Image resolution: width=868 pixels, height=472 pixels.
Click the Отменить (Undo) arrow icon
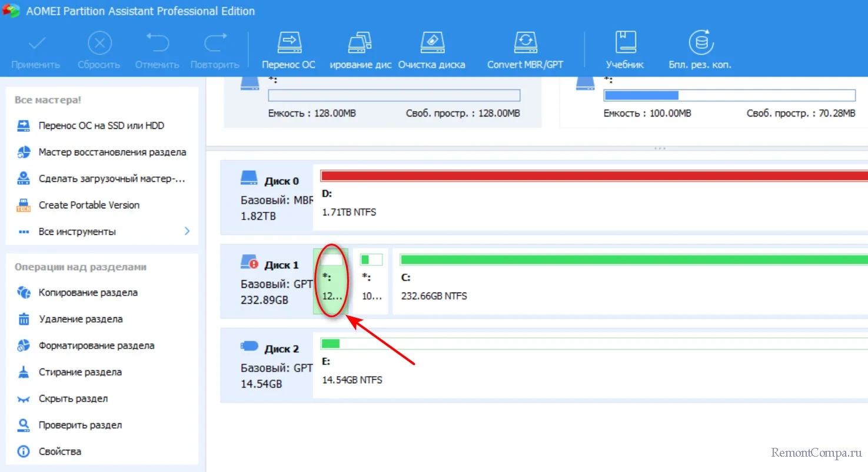coord(157,44)
